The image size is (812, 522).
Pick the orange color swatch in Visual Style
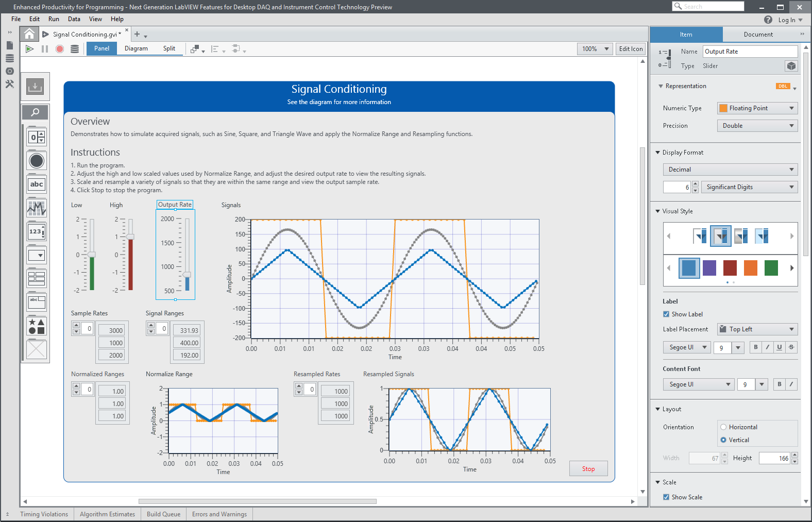pos(750,268)
